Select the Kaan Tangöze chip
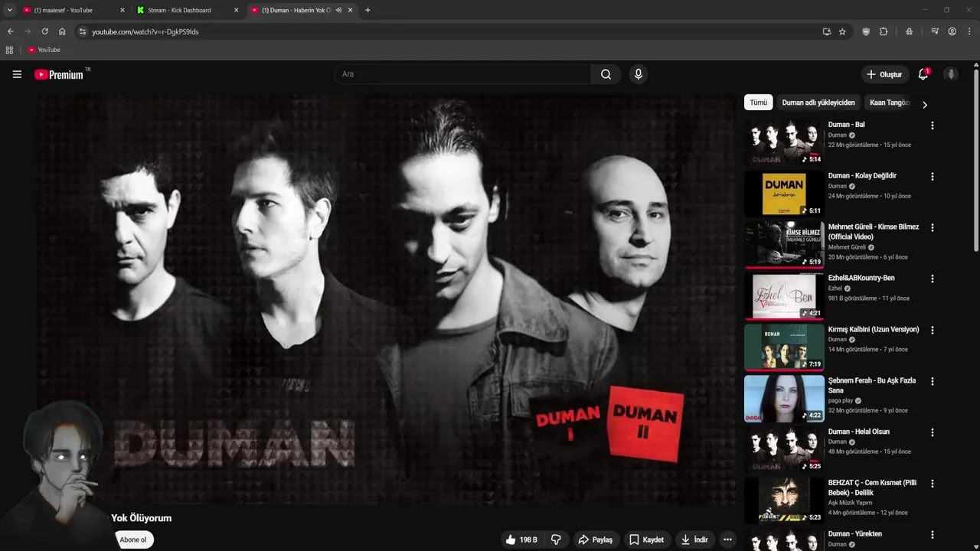Image resolution: width=980 pixels, height=551 pixels. coord(888,103)
